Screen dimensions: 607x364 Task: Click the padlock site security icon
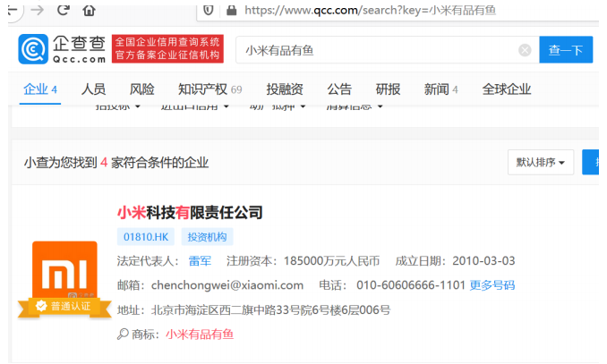coord(231,11)
